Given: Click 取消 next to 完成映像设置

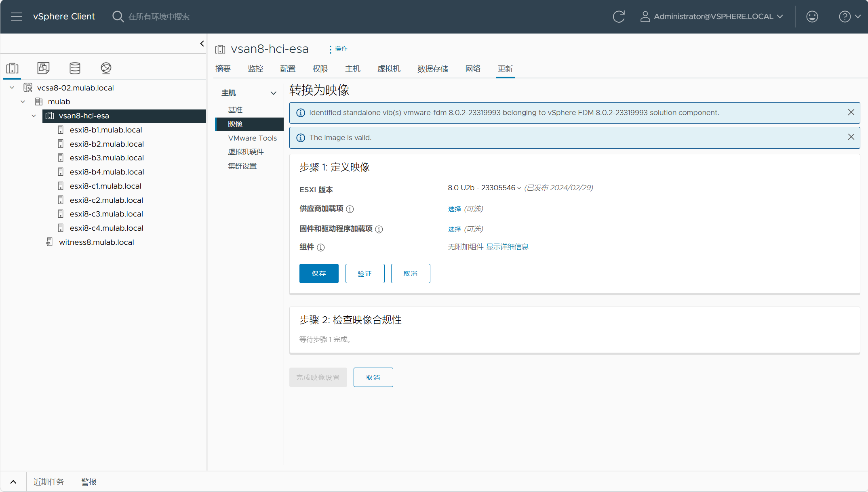Looking at the screenshot, I should 373,377.
